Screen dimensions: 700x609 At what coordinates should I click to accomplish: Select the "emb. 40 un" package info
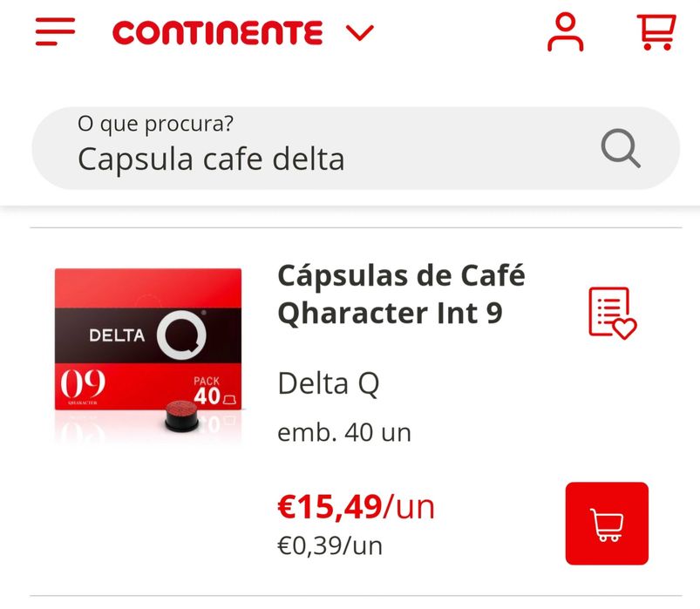point(343,432)
